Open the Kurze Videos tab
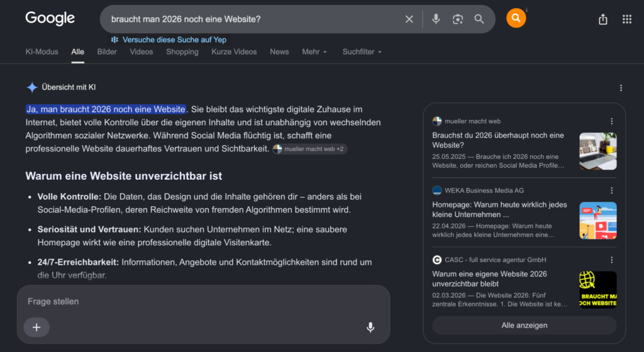 tap(234, 52)
